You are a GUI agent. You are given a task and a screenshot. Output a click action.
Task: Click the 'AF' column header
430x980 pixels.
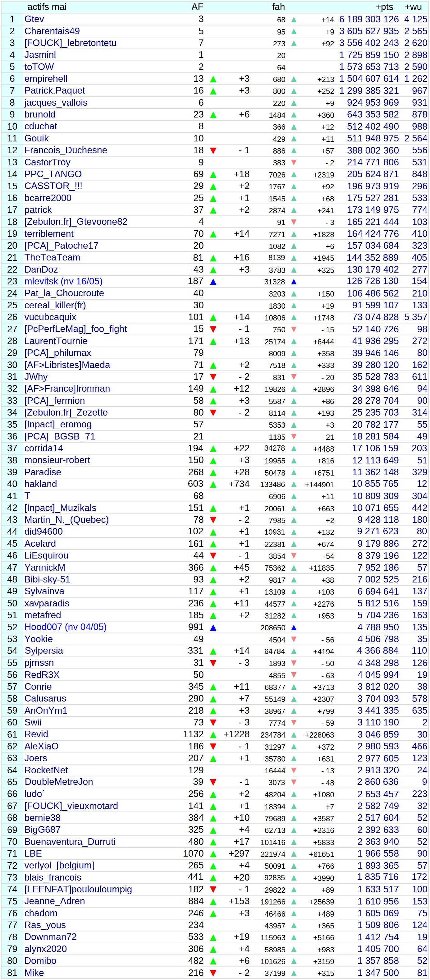pos(197,7)
